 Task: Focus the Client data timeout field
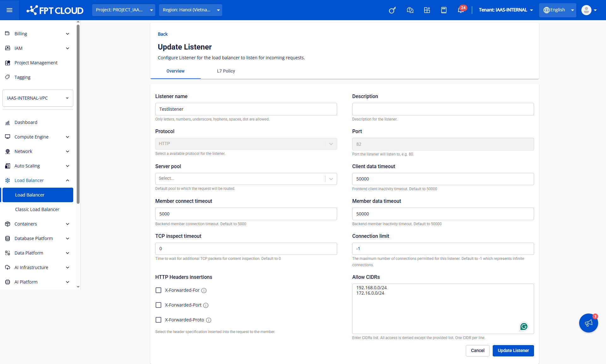(443, 179)
